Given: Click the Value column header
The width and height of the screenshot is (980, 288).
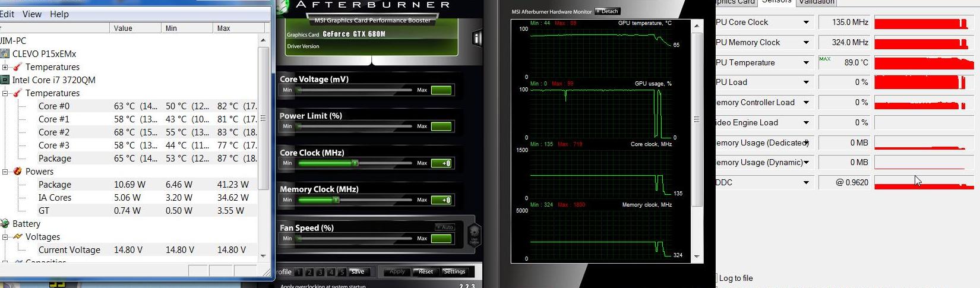Looking at the screenshot, I should (135, 28).
